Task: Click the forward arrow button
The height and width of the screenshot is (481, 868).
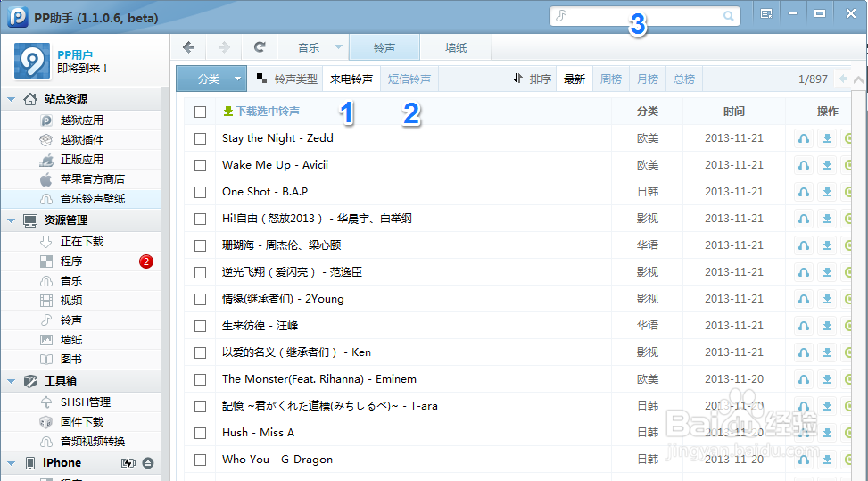Action: (224, 47)
